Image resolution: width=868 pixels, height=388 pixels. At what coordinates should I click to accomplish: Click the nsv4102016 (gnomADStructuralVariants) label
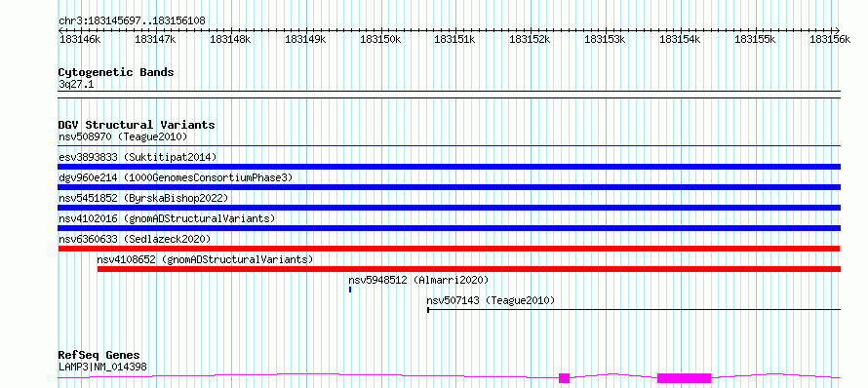tap(167, 218)
